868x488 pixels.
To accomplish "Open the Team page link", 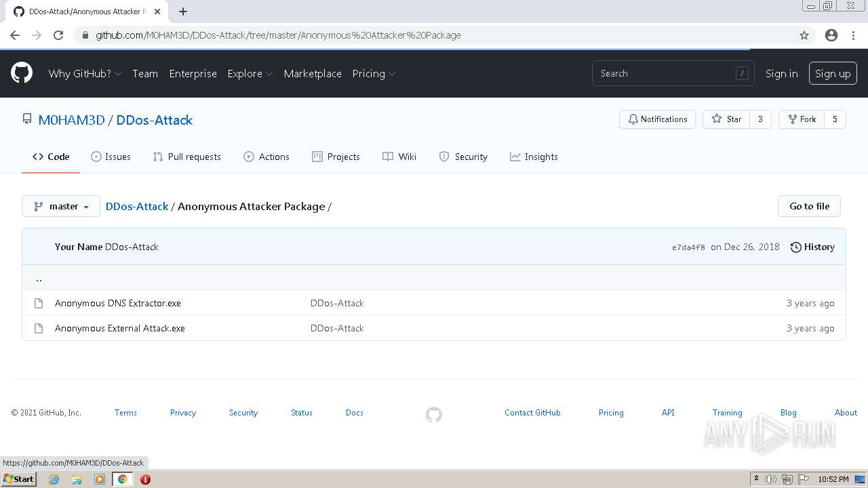I will click(x=145, y=73).
